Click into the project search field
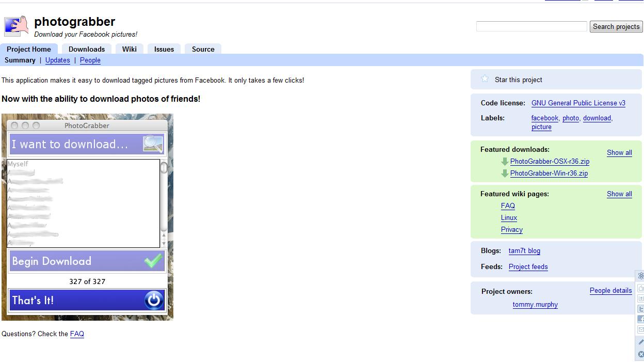This screenshot has width=644, height=362. (x=532, y=26)
